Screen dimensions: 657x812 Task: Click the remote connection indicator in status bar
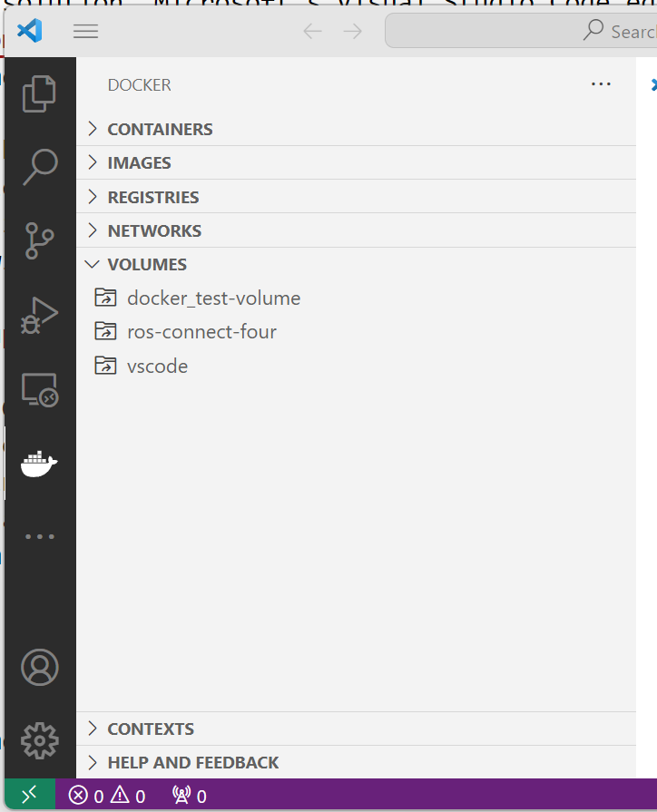[x=29, y=794]
